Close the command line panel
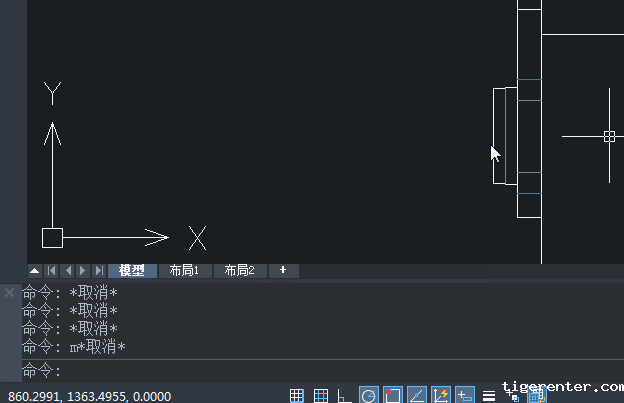The image size is (624, 403). [9, 293]
